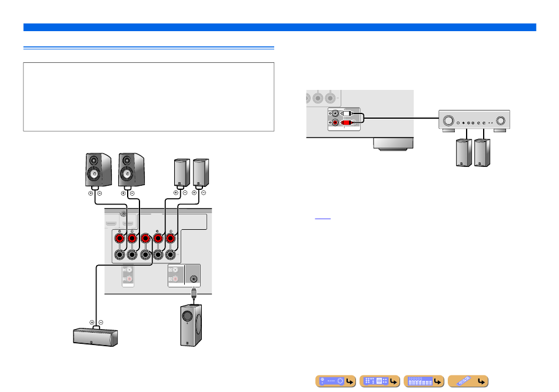Click left speaker below external amplifier
The image size is (559, 392).
click(x=465, y=154)
